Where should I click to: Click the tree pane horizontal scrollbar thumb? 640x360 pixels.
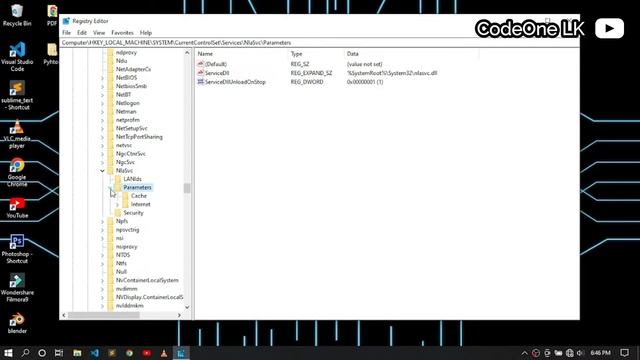click(104, 315)
